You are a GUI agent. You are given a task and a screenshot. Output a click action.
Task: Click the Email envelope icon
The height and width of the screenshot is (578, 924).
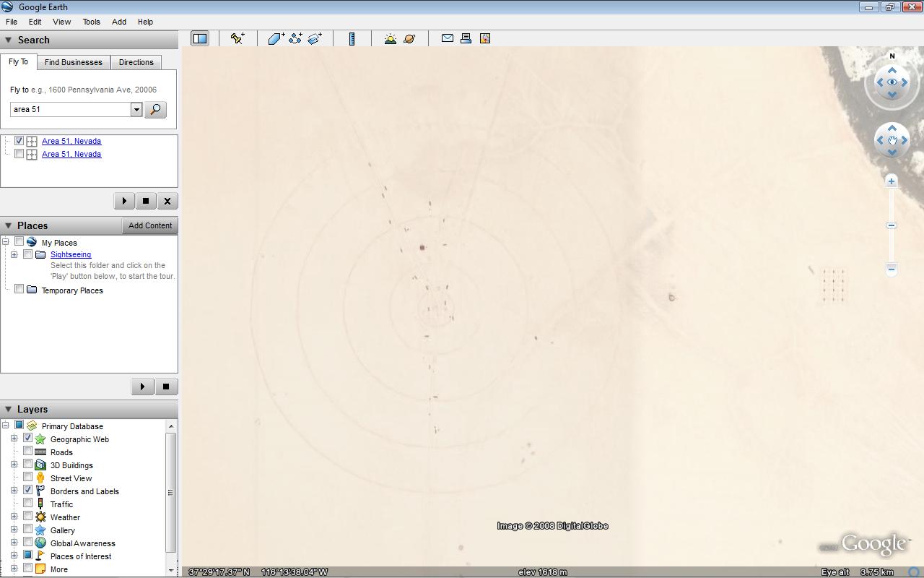pyautogui.click(x=448, y=39)
